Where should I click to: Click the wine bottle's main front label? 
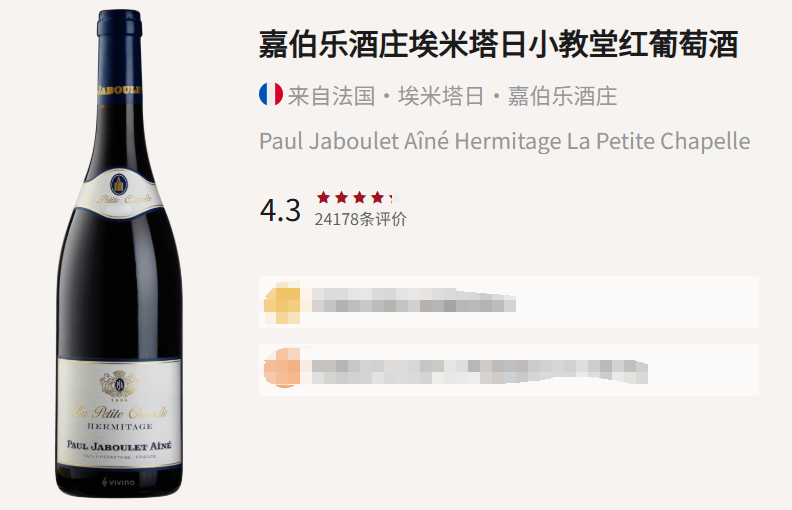coord(119,414)
